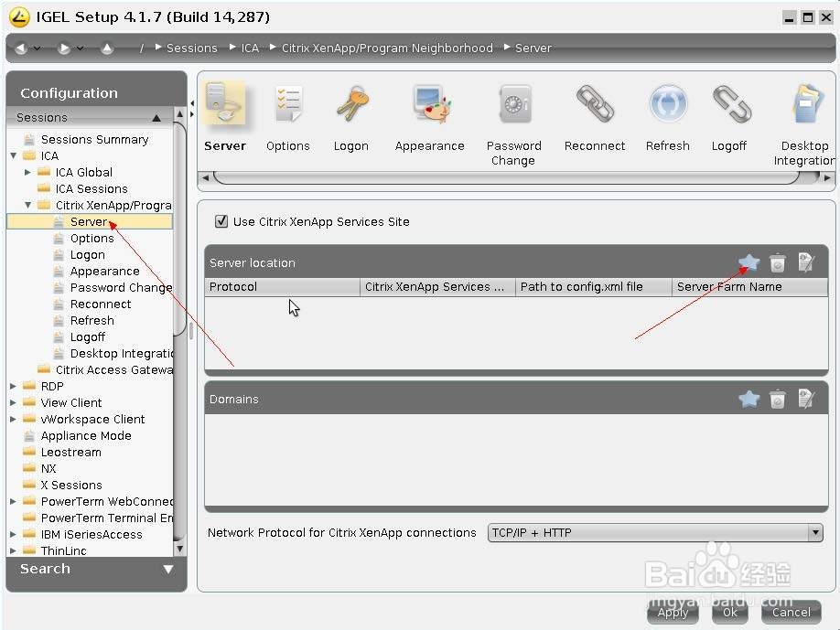Select Appearance in the configuration tree
The width and height of the screenshot is (840, 630).
click(x=104, y=272)
